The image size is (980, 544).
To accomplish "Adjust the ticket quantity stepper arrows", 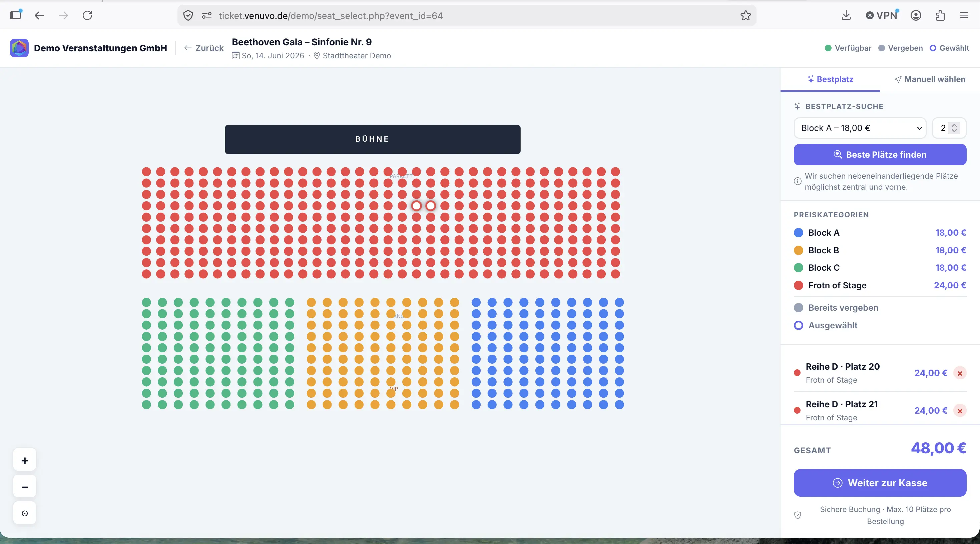I will click(954, 128).
